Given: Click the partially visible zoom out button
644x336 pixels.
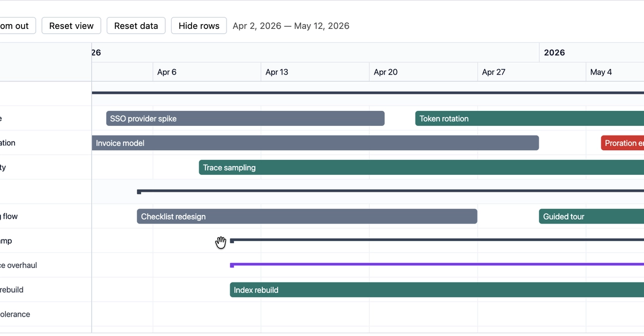Looking at the screenshot, I should pos(18,26).
